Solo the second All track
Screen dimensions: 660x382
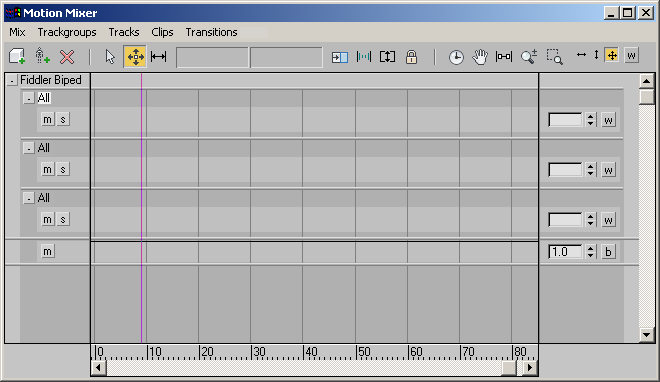coord(63,170)
